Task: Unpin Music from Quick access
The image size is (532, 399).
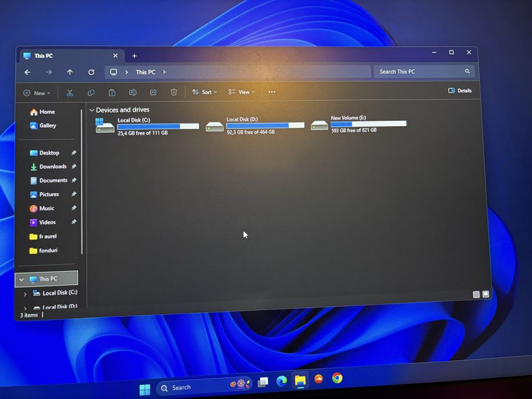Action: click(x=74, y=208)
